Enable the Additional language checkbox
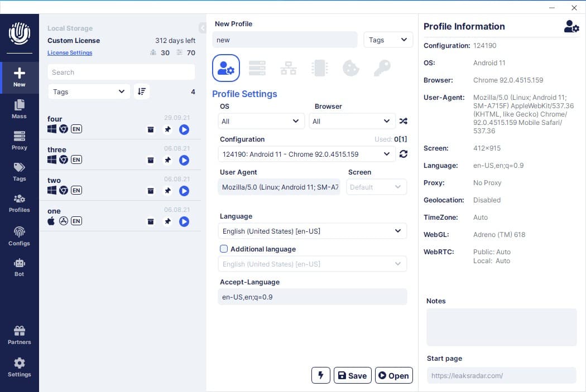Image resolution: width=586 pixels, height=392 pixels. (x=224, y=249)
